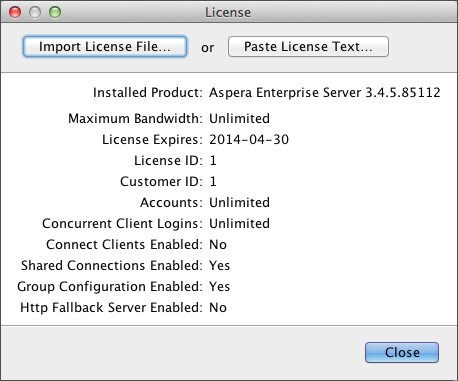Viewport: 458px width, 381px height.
Task: Click the Accounts label
Action: coord(171,203)
